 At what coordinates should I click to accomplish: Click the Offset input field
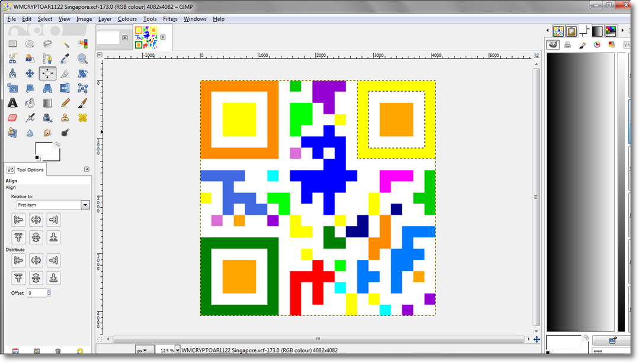37,292
